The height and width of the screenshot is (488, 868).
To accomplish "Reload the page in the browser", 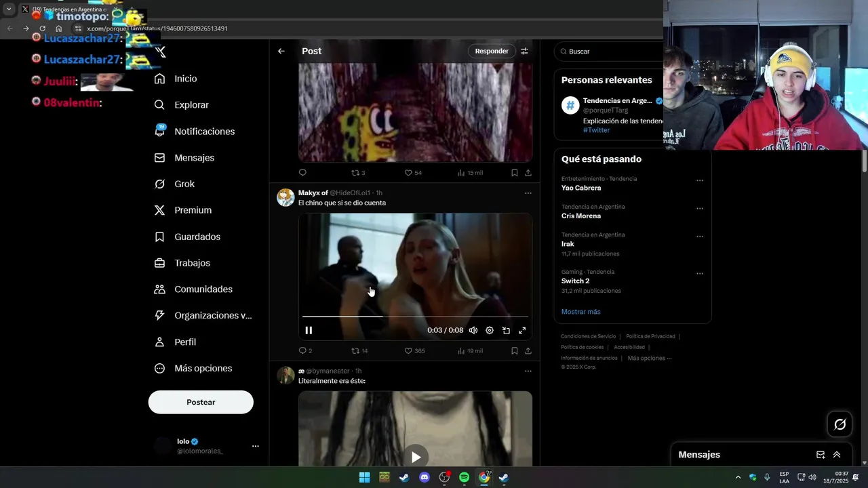I will coord(42,28).
